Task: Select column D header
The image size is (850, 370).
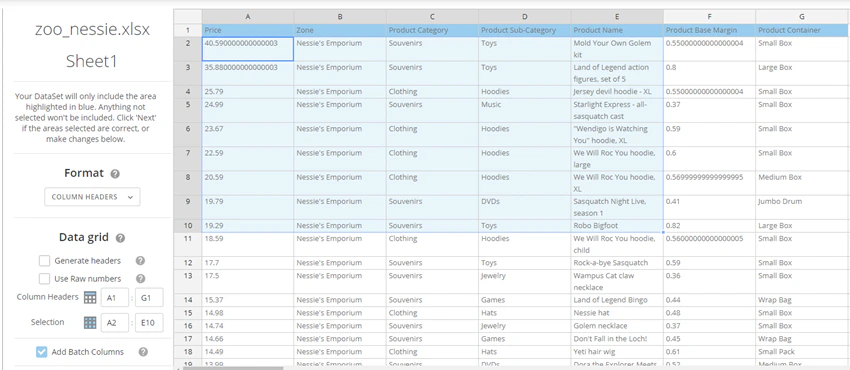Action: 524,17
